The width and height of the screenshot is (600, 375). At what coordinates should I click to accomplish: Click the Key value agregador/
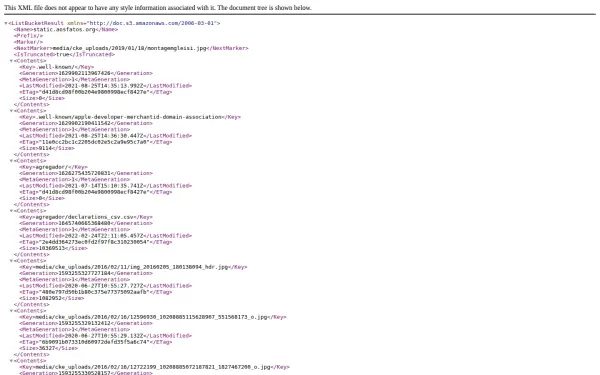click(51, 167)
